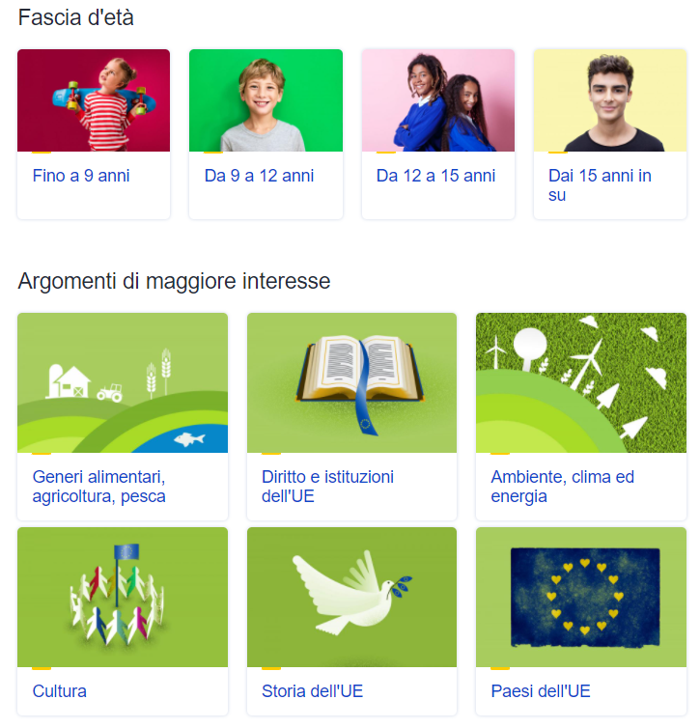Click the open book illustration
This screenshot has height=728, width=700.
(x=351, y=383)
